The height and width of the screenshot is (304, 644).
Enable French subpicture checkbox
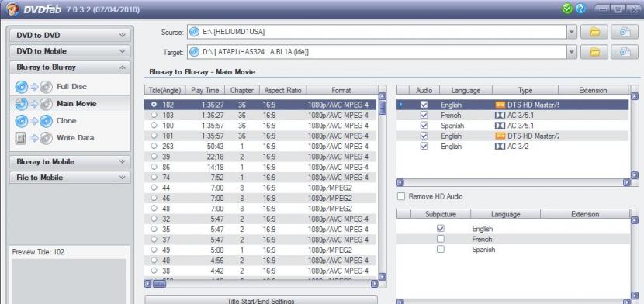point(441,239)
